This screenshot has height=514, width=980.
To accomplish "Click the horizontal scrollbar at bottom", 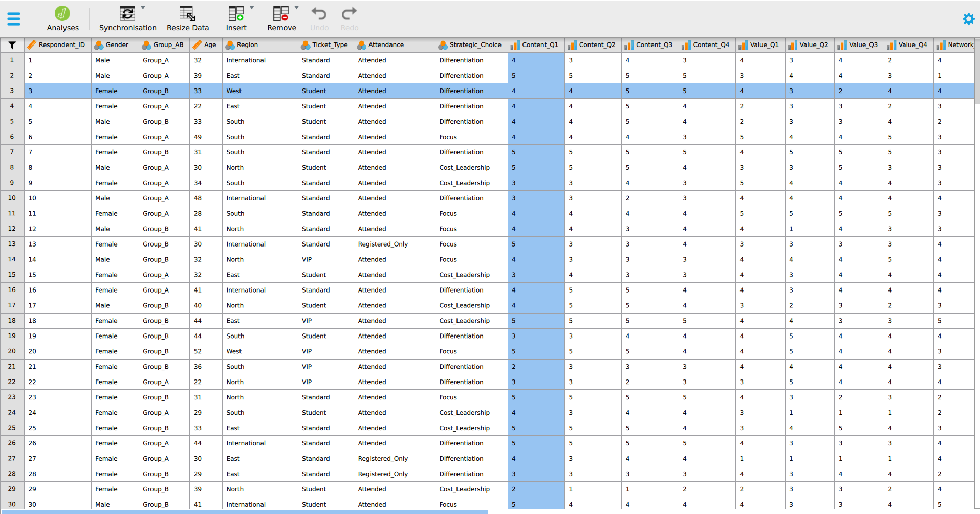I will click(x=244, y=511).
